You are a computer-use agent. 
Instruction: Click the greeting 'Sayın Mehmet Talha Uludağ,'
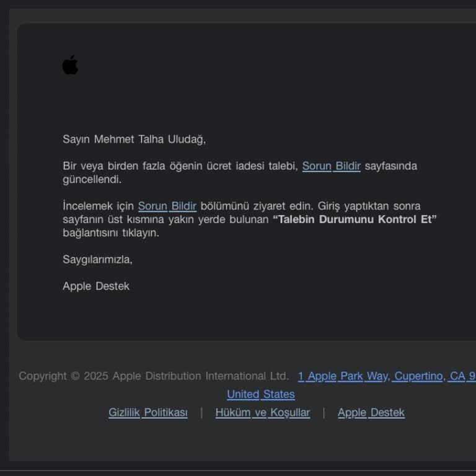[x=134, y=139]
